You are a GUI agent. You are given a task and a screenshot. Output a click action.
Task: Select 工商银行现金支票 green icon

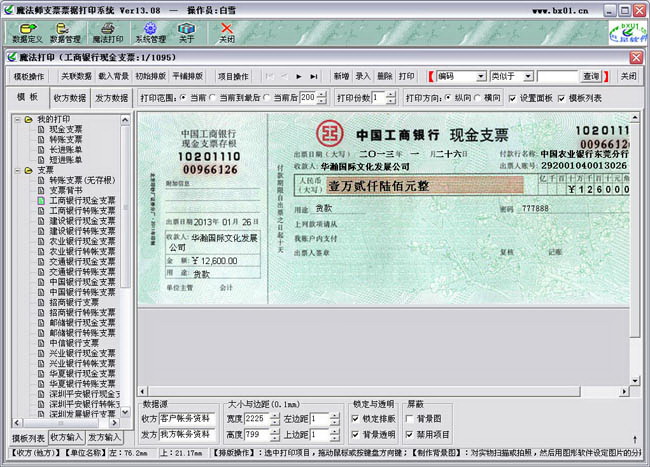pos(41,201)
